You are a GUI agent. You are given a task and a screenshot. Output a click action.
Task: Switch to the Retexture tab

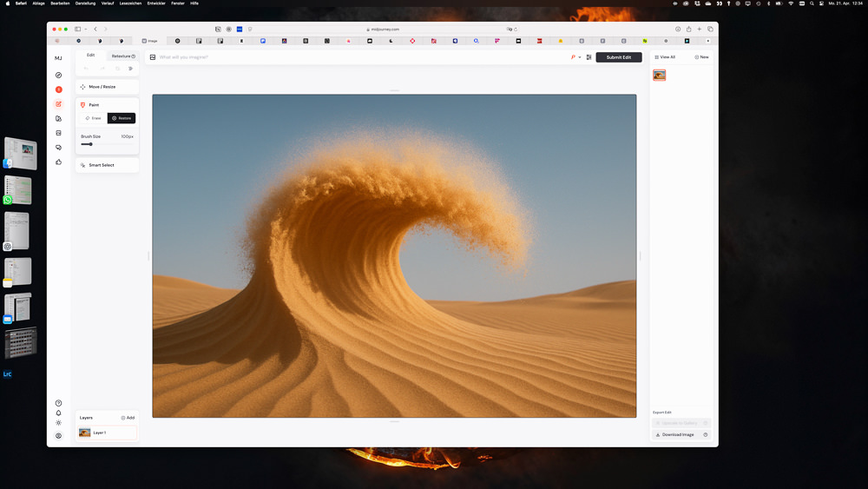[123, 56]
